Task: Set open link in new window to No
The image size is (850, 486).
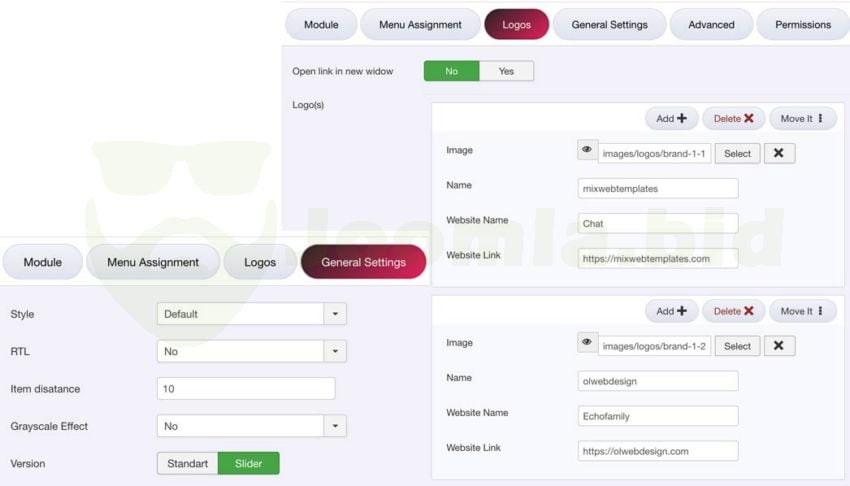Action: coord(452,71)
